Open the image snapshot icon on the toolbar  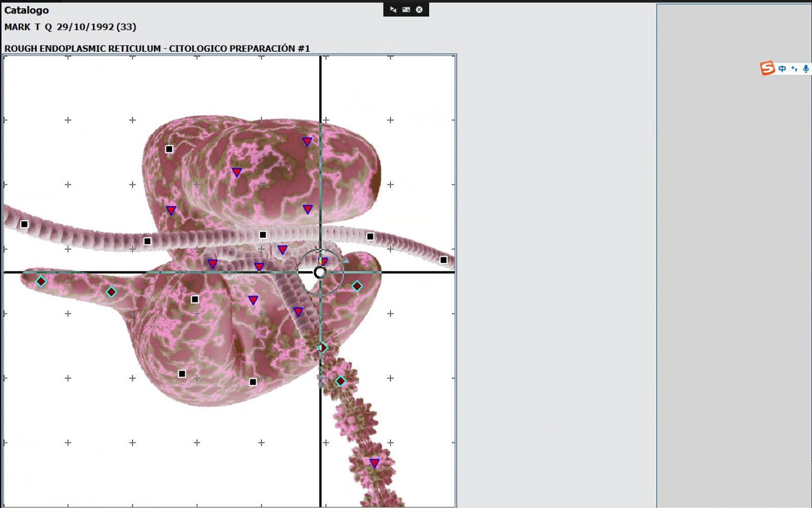pyautogui.click(x=406, y=10)
